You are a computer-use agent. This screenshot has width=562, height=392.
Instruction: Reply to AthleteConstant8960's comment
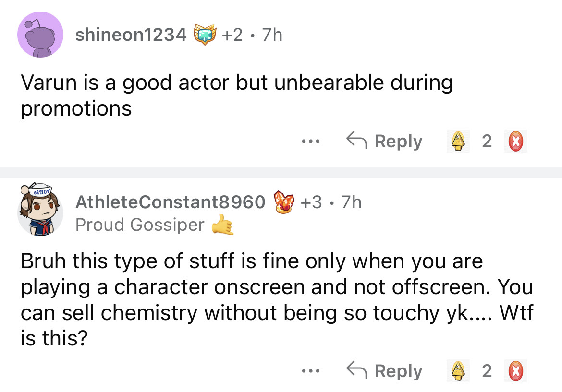pos(384,371)
